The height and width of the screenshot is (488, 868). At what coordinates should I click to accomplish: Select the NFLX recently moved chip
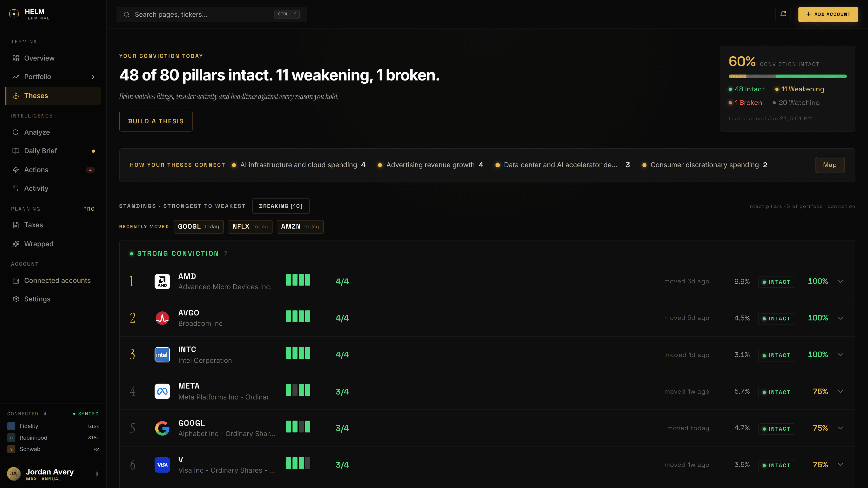coord(250,227)
